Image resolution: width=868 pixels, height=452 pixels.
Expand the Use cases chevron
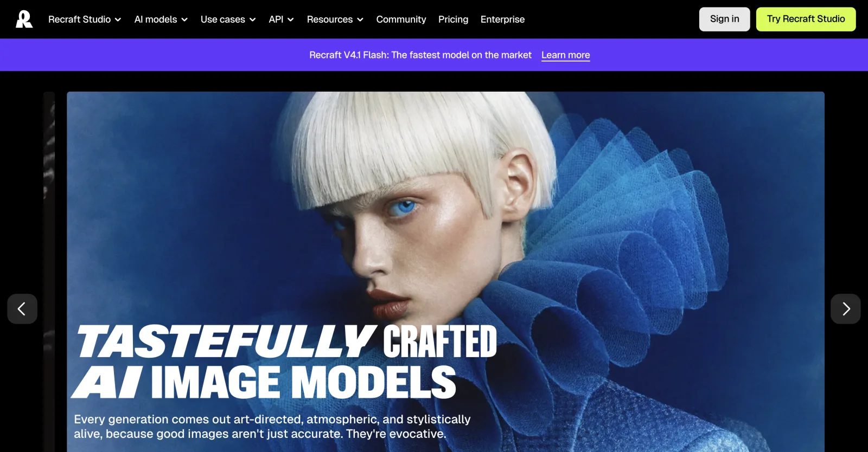(x=252, y=20)
